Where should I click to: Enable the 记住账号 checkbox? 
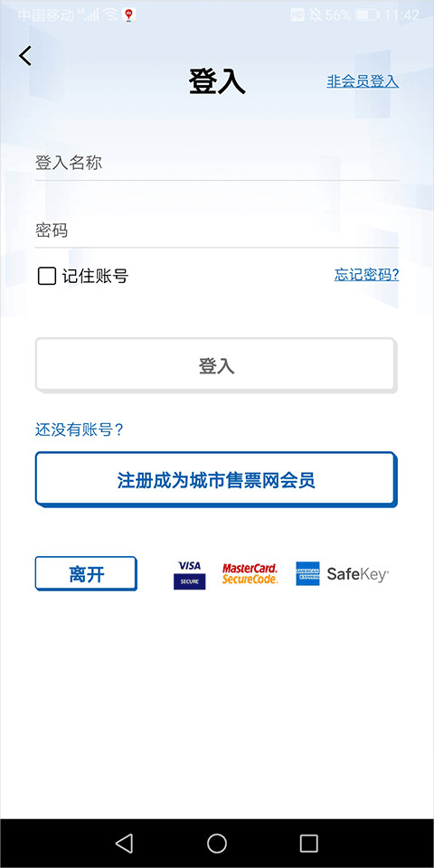(x=47, y=276)
